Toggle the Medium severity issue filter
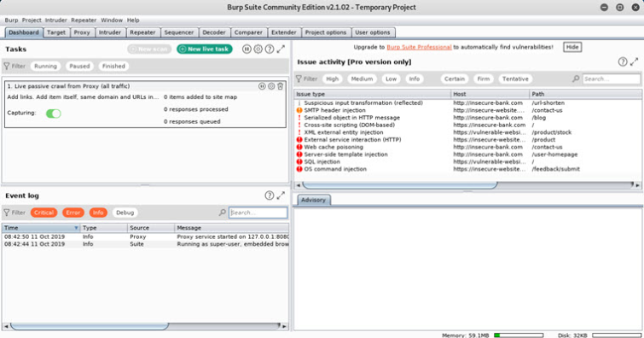Viewport: 644px width, 338px height. (x=362, y=79)
